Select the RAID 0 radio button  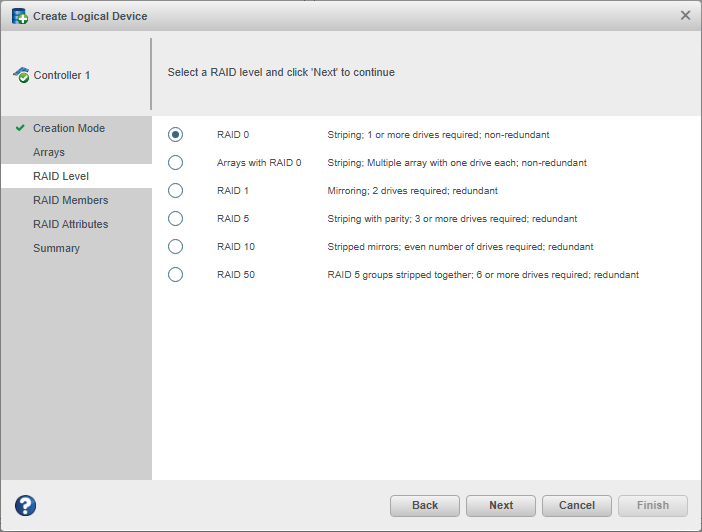[176, 134]
